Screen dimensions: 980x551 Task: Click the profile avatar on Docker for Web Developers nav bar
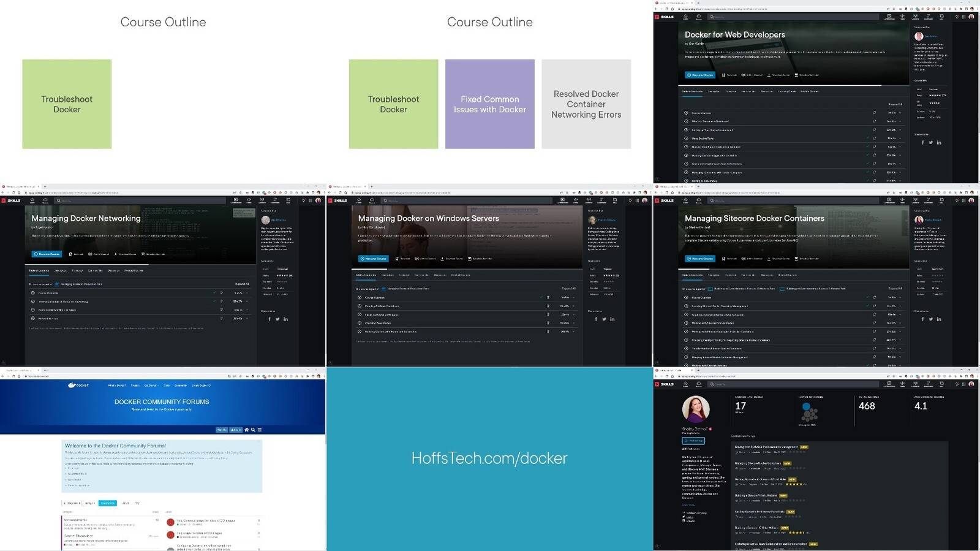point(971,17)
